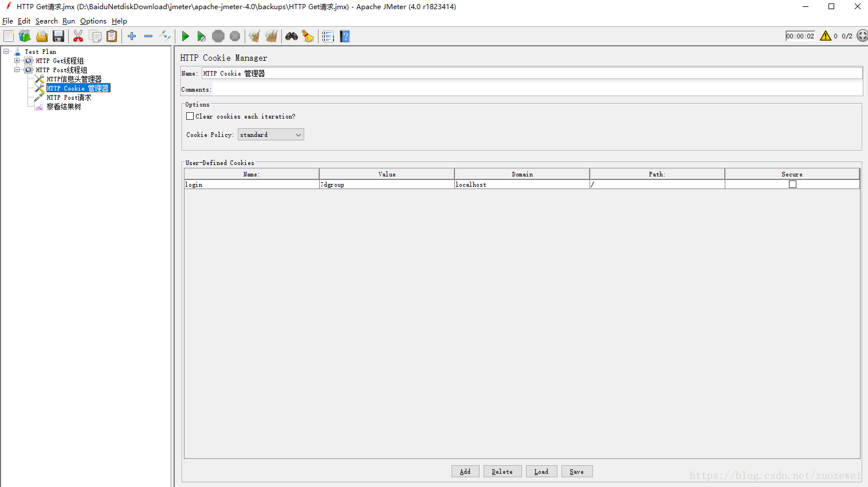
Task: Focus the Name input field
Action: tap(532, 73)
